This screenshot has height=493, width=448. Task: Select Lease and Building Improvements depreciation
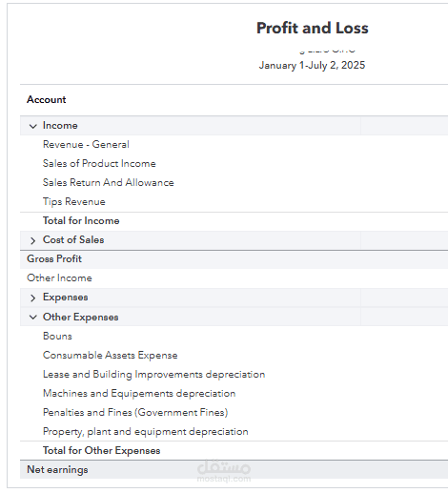154,375
